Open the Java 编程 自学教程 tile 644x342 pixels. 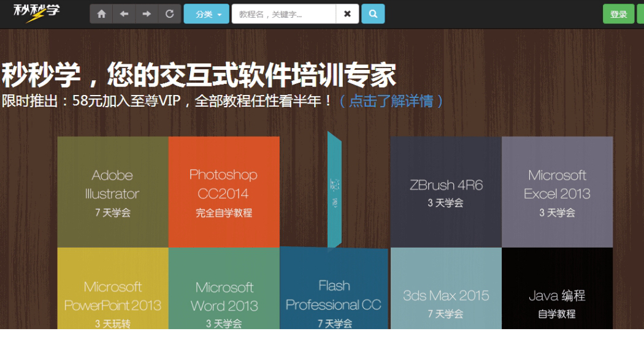point(558,288)
